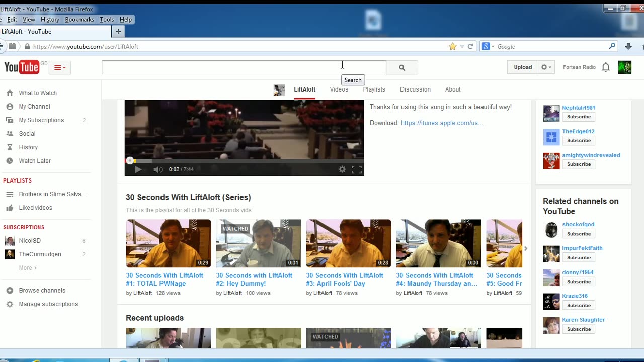Open the YouTube guide menu dropdown
644x362 pixels.
click(x=60, y=67)
